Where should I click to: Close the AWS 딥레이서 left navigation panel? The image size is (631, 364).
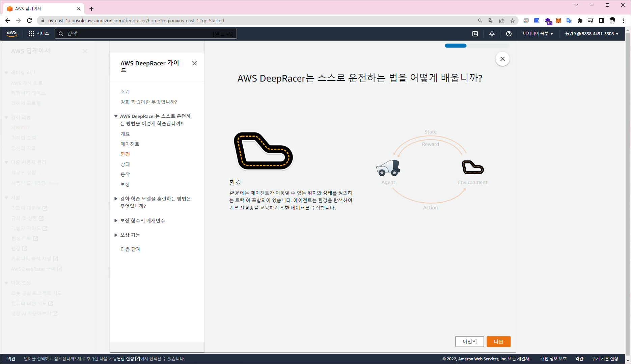pyautogui.click(x=85, y=51)
